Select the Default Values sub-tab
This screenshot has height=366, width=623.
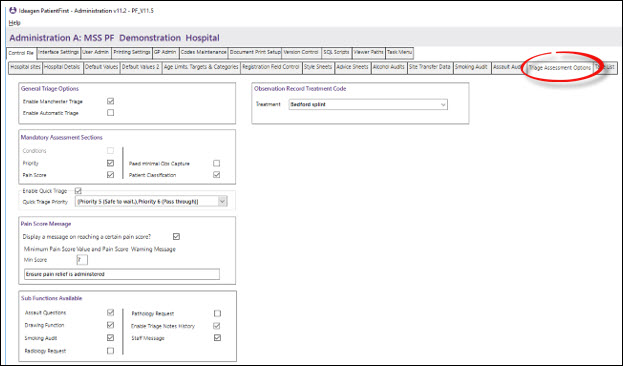pos(102,68)
